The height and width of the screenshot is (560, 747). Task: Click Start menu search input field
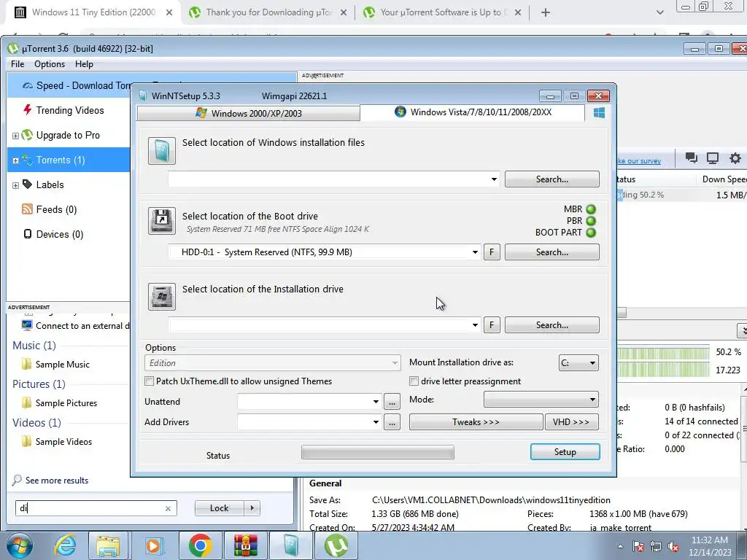96,508
